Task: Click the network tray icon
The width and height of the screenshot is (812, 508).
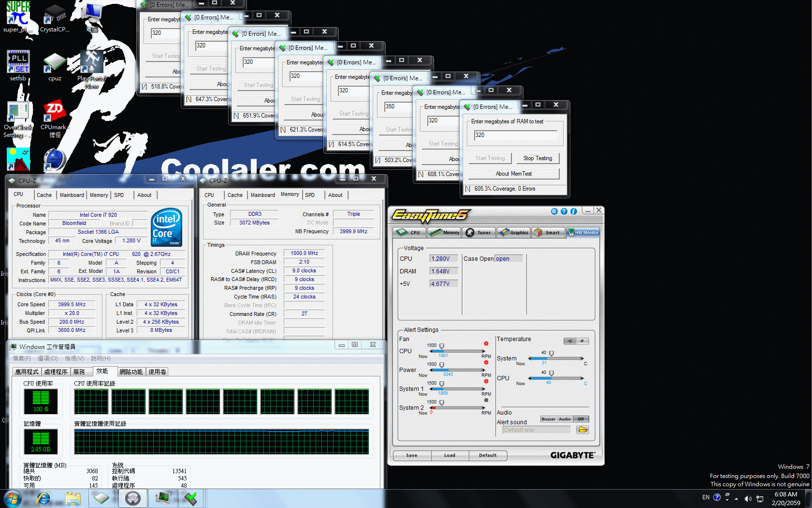Action: tap(760, 498)
